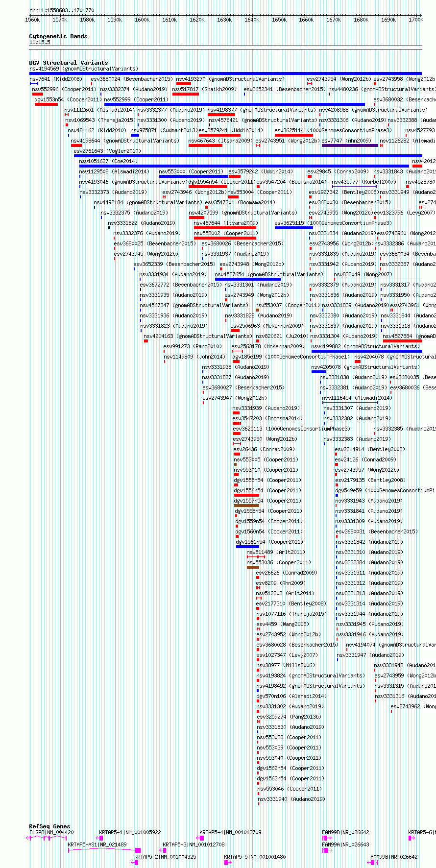436x868 pixels.
Task: Open nsv517817 (Shaikh2009) variant label
Action: 204,89
